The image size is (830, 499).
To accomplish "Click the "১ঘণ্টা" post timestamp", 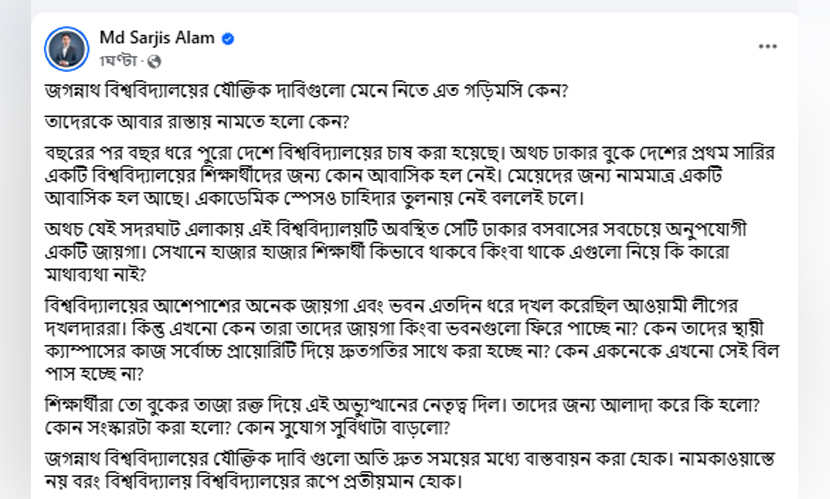I will click(118, 61).
